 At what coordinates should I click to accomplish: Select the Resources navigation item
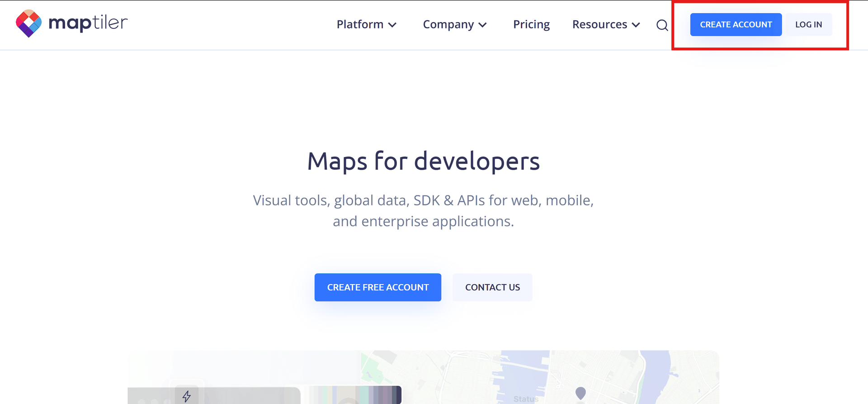coord(599,24)
